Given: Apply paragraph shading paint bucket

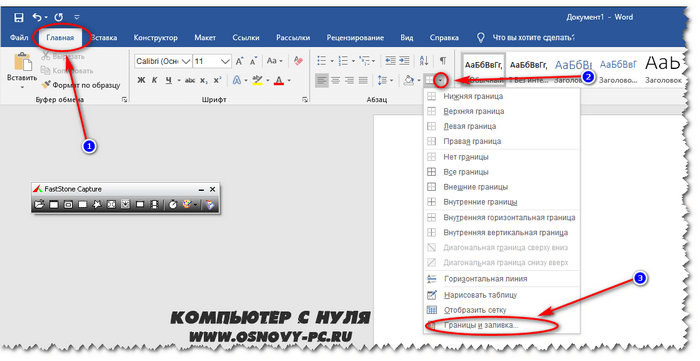Looking at the screenshot, I should 408,80.
